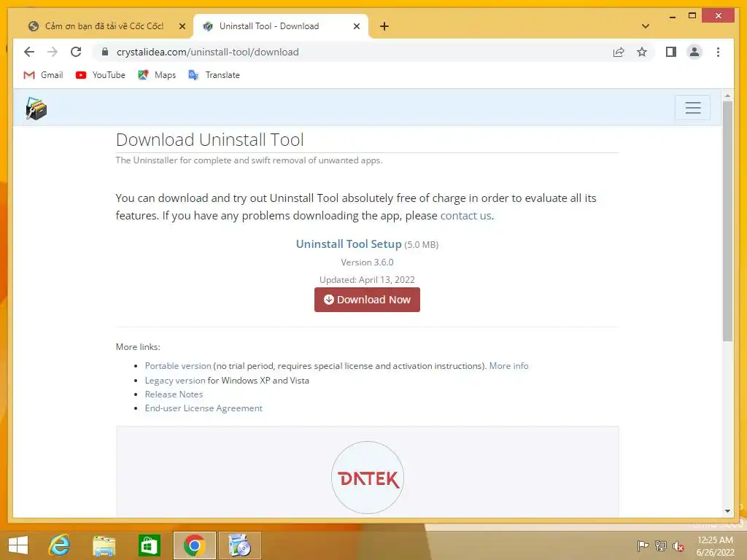Open the Windows Start button
This screenshot has height=560, width=747.
pyautogui.click(x=18, y=545)
